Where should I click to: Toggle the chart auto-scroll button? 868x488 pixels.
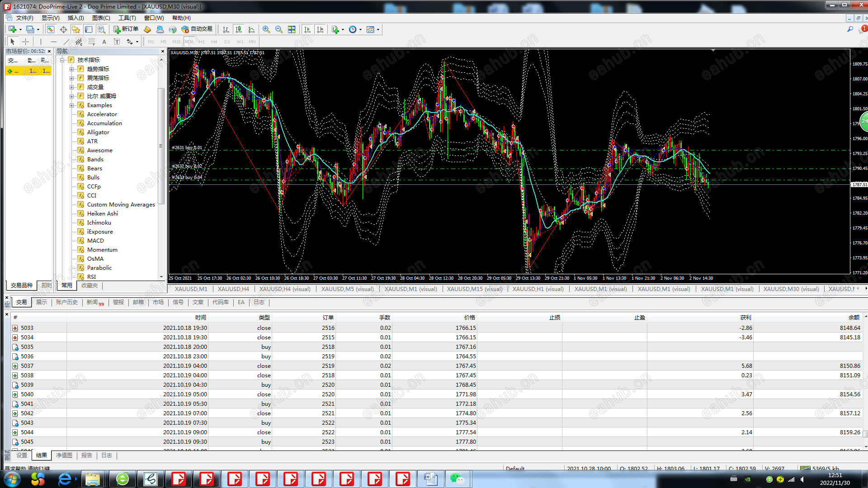coord(307,29)
